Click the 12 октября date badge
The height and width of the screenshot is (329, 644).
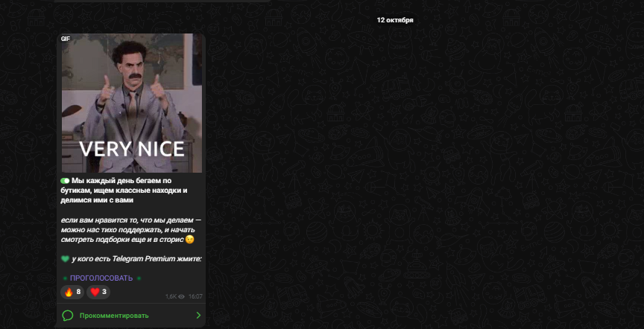tap(395, 20)
